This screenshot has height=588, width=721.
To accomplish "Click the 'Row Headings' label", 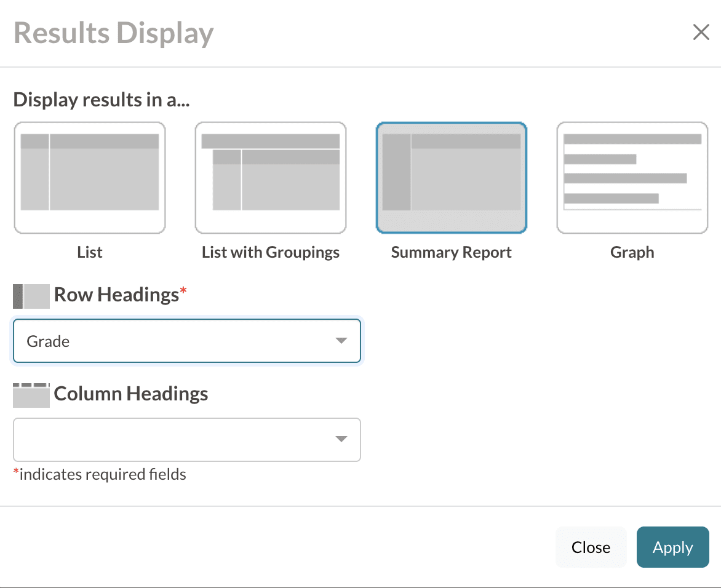I will tap(117, 295).
